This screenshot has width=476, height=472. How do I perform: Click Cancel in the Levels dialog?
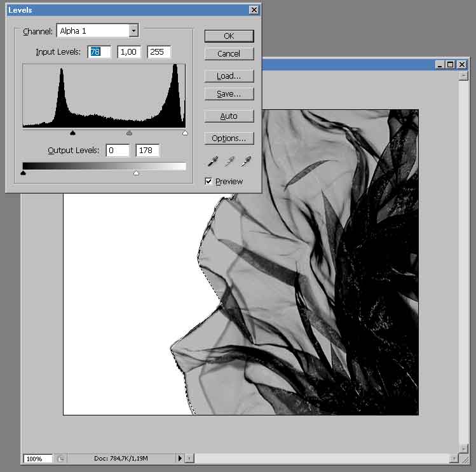(229, 54)
